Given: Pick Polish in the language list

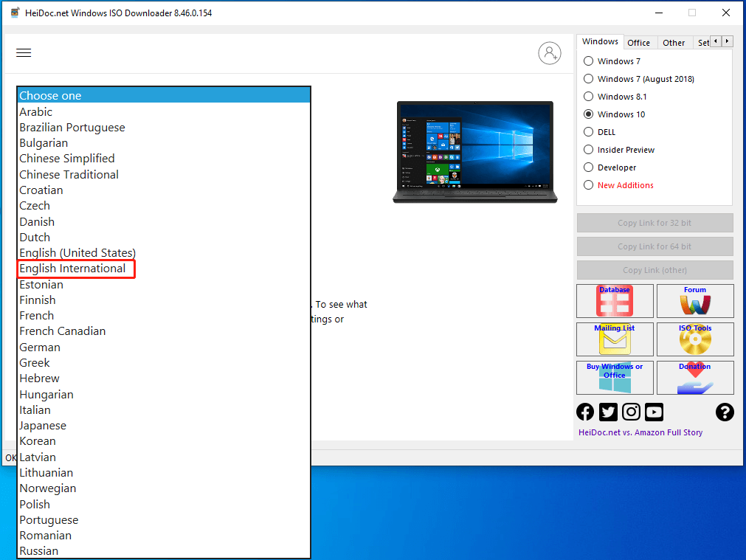Looking at the screenshot, I should point(164,505).
